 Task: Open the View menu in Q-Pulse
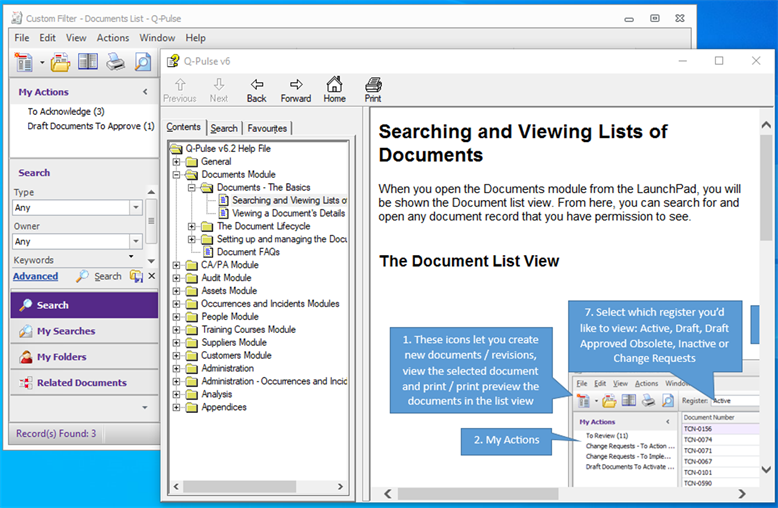pyautogui.click(x=76, y=38)
